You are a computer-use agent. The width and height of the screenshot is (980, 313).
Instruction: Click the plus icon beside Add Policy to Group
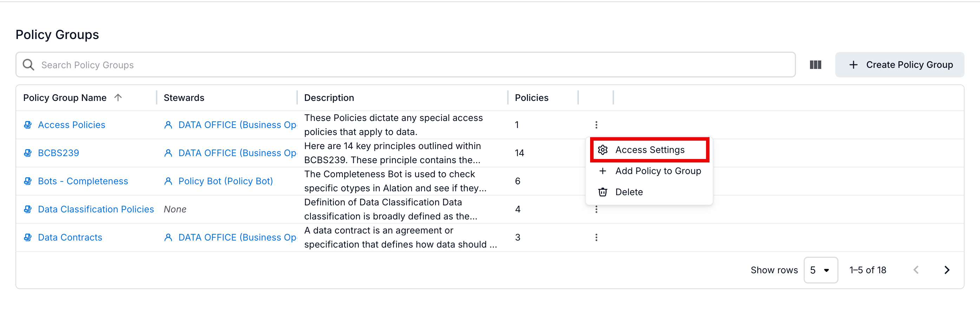603,171
